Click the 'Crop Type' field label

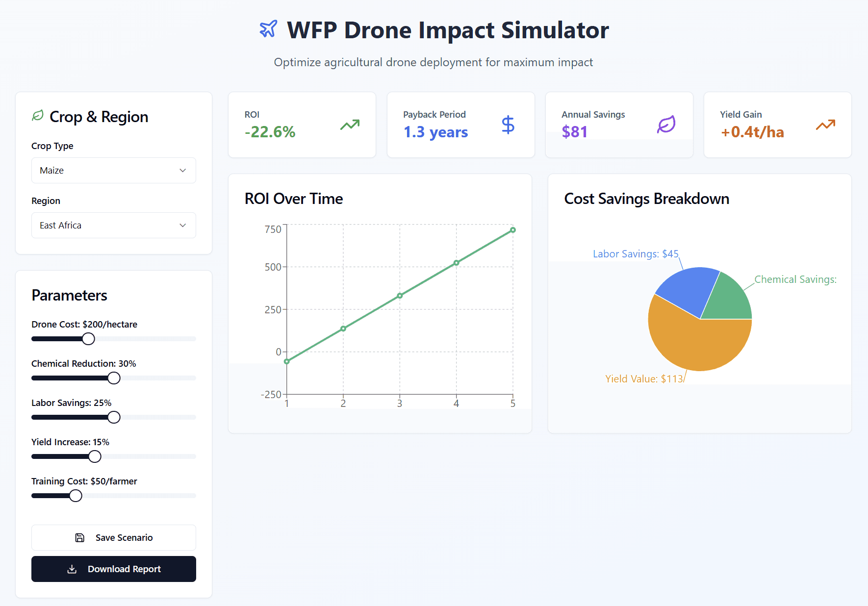52,146
